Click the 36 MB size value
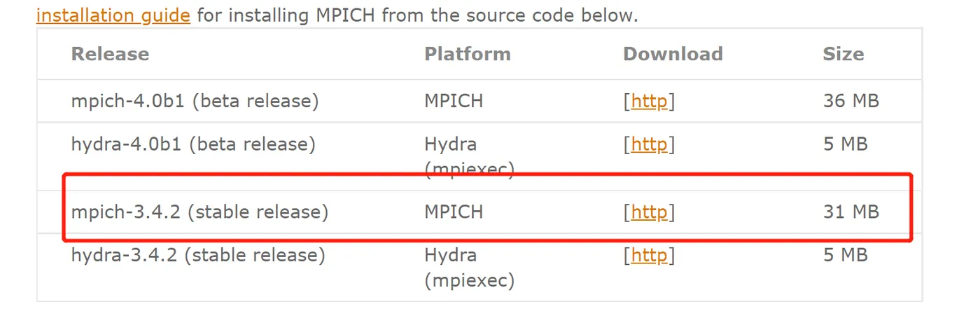Viewport: 980px width, 323px height. pos(850,101)
